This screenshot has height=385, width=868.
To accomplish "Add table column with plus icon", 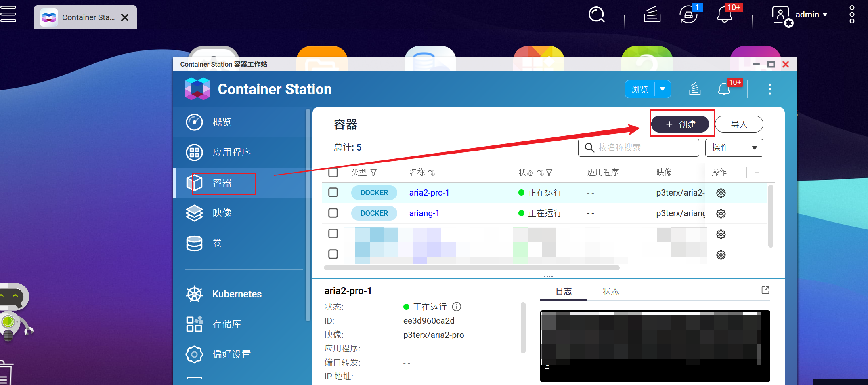I will point(757,173).
